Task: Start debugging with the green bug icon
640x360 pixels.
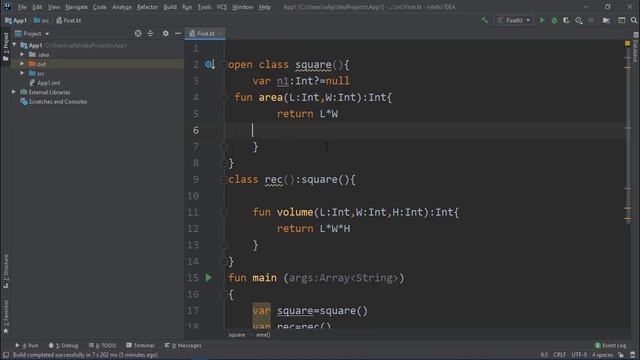Action: (x=554, y=20)
